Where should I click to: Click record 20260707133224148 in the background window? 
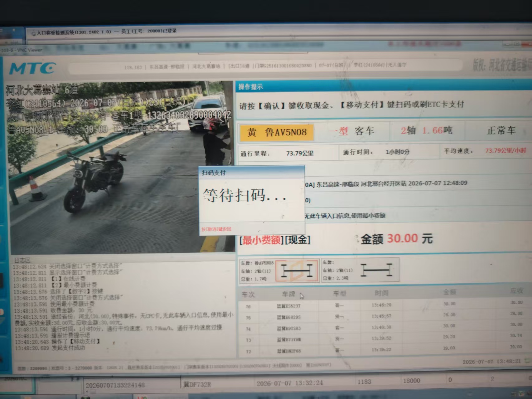coord(115,385)
